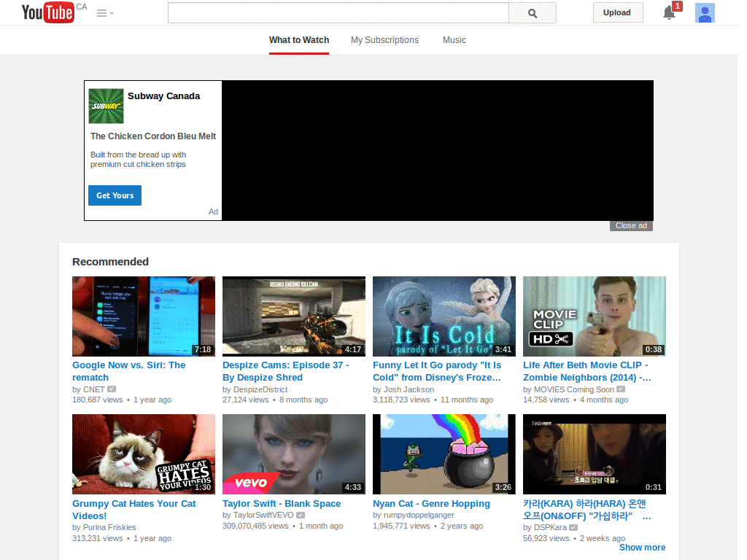Click the search magnifier button

[x=532, y=13]
